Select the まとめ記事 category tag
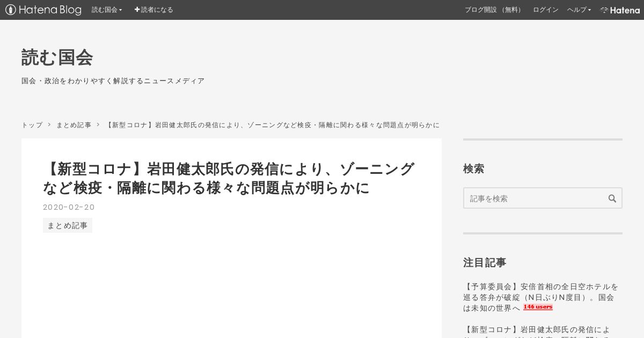 coord(68,225)
